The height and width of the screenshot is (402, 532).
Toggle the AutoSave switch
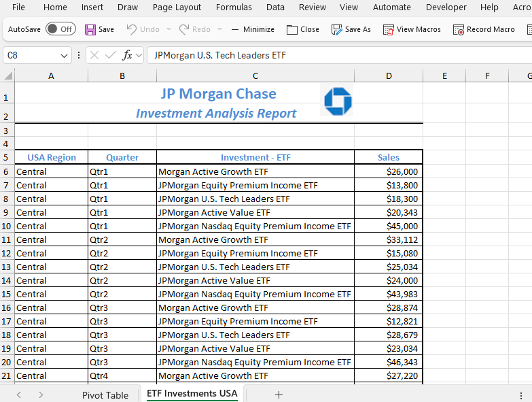pos(60,29)
